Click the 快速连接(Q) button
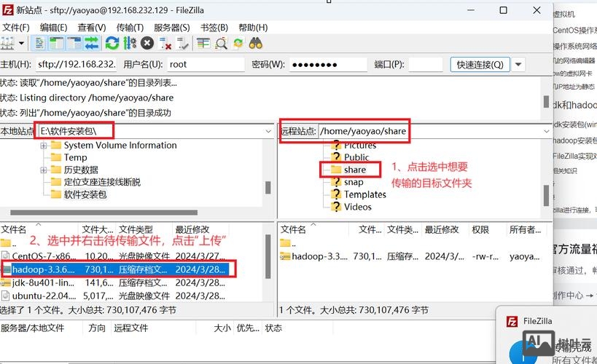The width and height of the screenshot is (597, 364). 480,65
